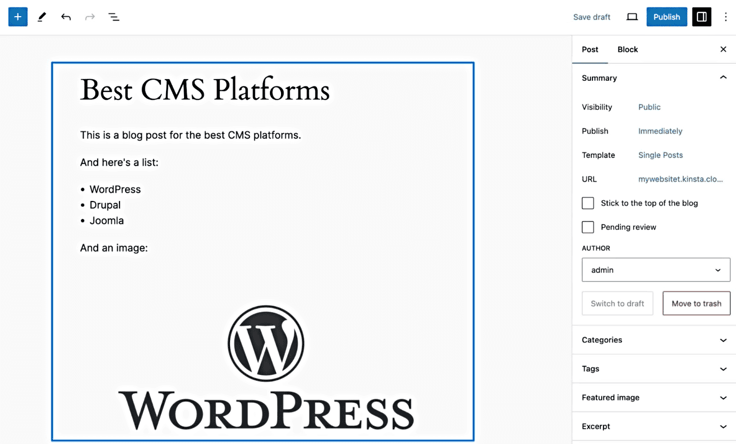Screen dimensions: 736x444
Task: Click the Visibility label in Summary
Action: 597,107
